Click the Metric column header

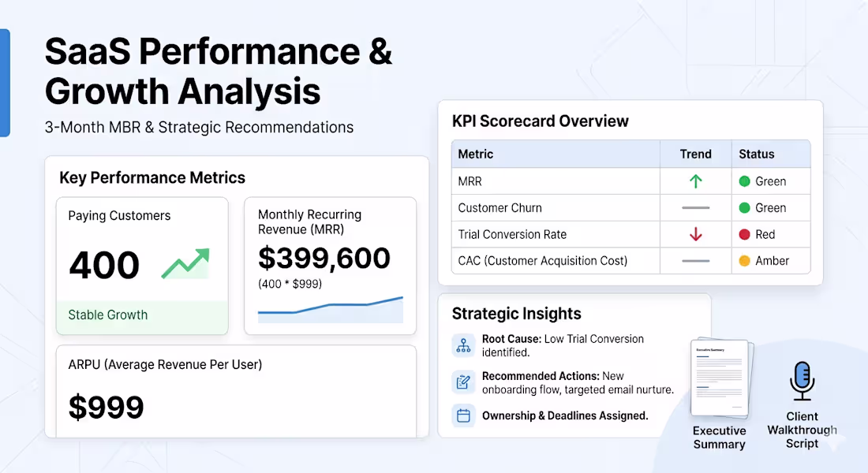[476, 155]
